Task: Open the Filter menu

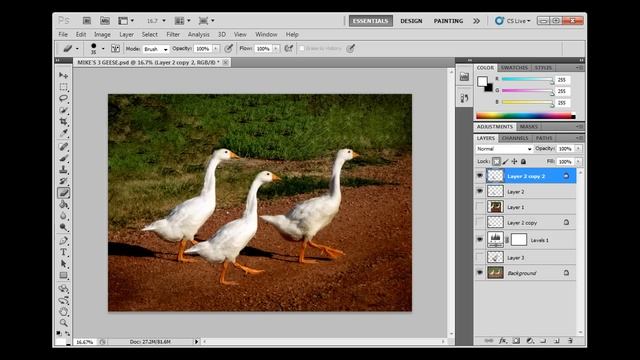Action: click(173, 35)
